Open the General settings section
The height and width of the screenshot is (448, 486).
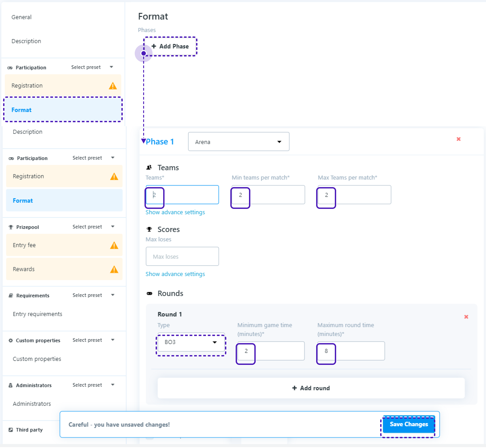22,17
